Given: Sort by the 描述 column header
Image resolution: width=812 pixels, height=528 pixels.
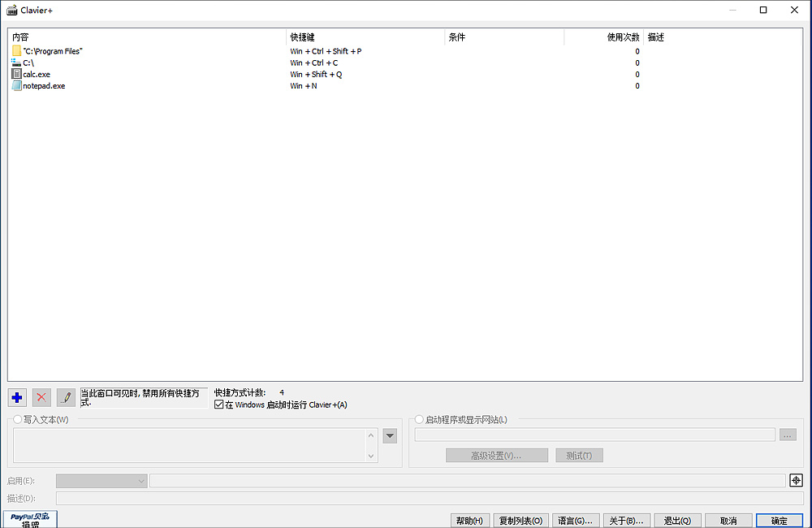Looking at the screenshot, I should pos(723,37).
